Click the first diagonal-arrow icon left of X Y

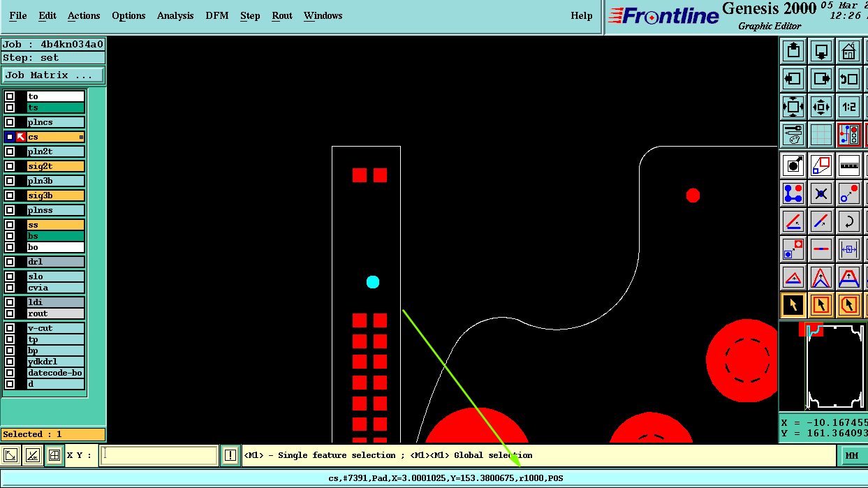11,456
